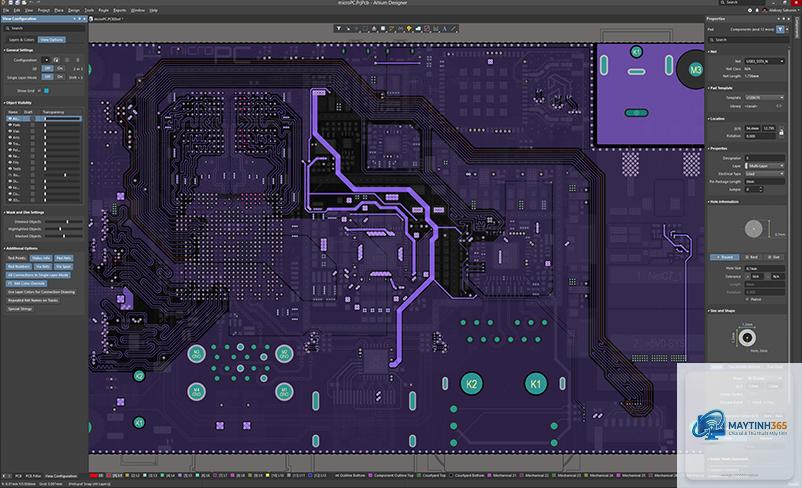The image size is (802, 488).
Task: Adjust the Dimmed Objects slider
Action: tap(63, 221)
